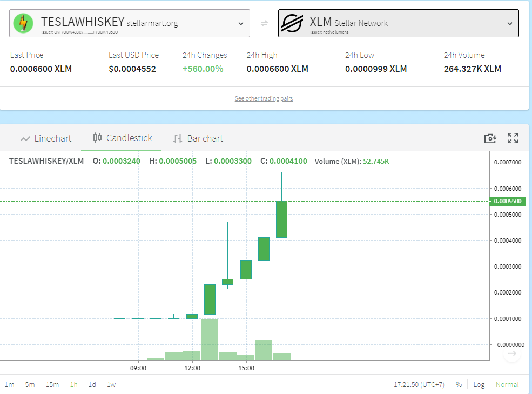The height and width of the screenshot is (394, 532).
Task: Click the TESLAWHISKEY lightning bolt asset logo
Action: pos(23,23)
